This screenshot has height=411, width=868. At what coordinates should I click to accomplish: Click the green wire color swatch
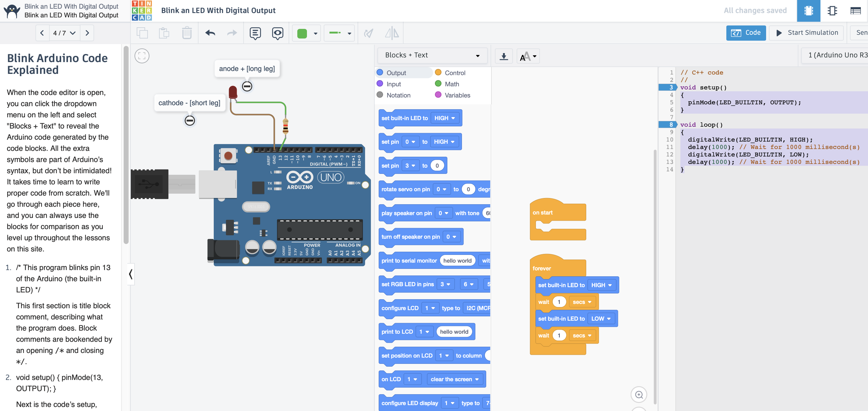pyautogui.click(x=302, y=33)
